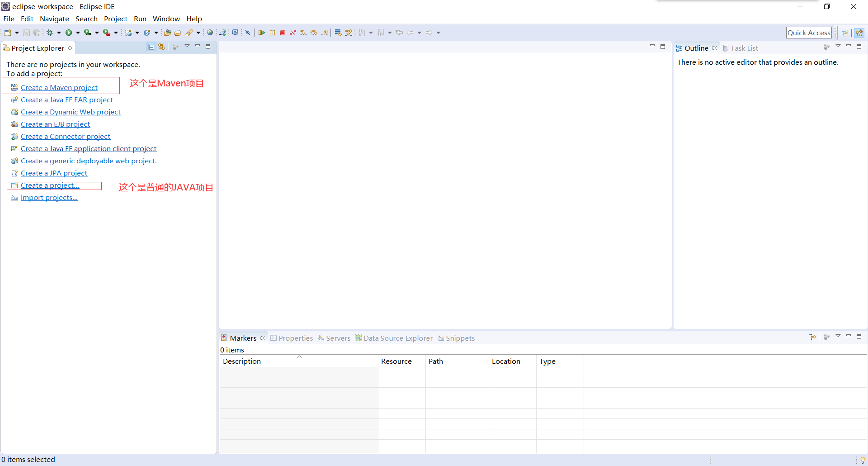Image resolution: width=868 pixels, height=466 pixels.
Task: Click the Open Perspective icon
Action: coord(844,33)
